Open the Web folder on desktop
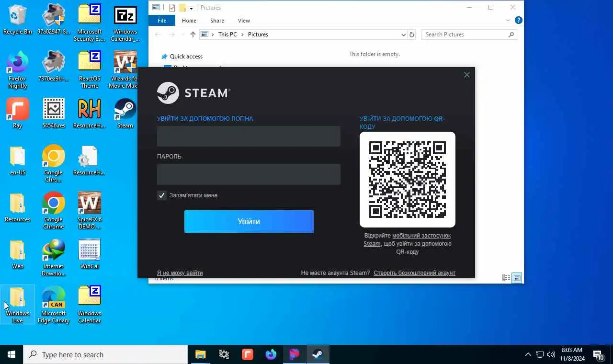Image resolution: width=613 pixels, height=364 pixels. coord(18,254)
